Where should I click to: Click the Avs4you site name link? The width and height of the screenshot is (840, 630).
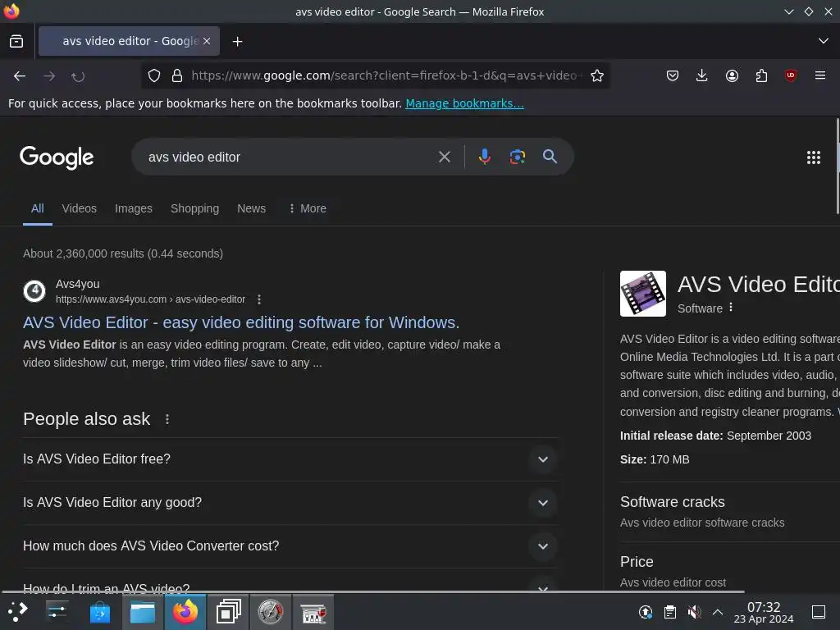pyautogui.click(x=78, y=284)
